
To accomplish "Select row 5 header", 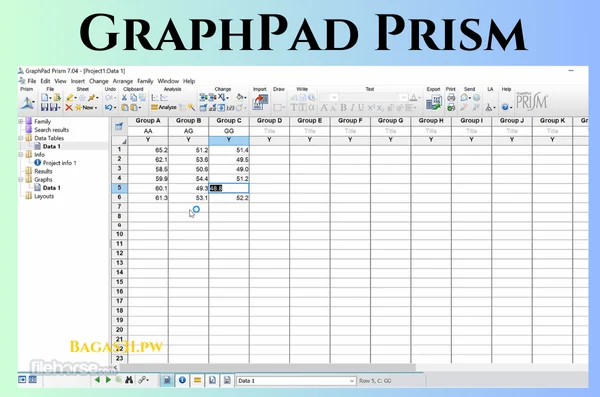I will (119, 188).
